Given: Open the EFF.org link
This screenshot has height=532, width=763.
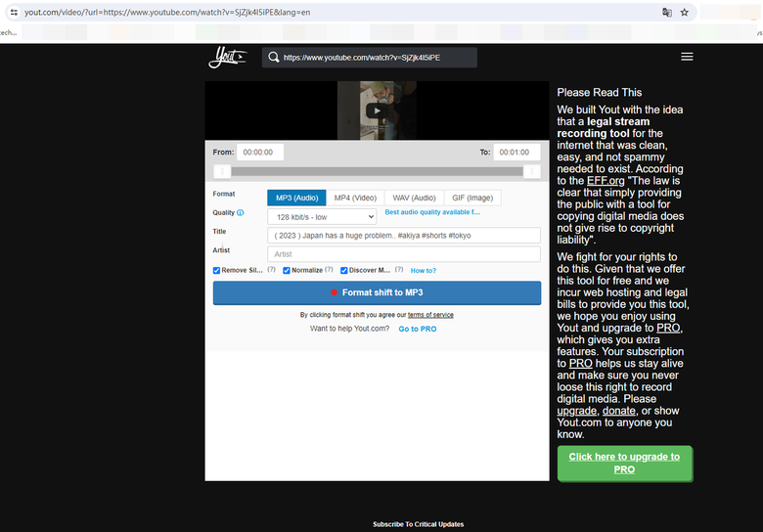Looking at the screenshot, I should [x=606, y=181].
